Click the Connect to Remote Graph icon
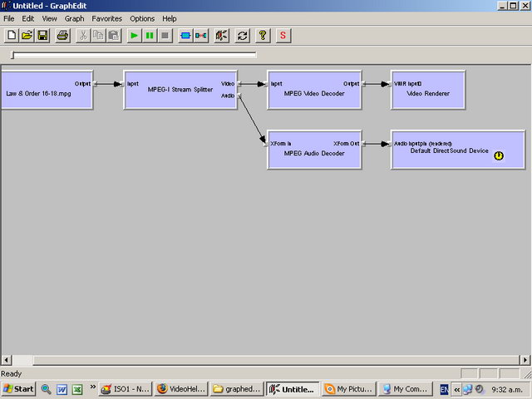The image size is (532, 399). [x=222, y=35]
